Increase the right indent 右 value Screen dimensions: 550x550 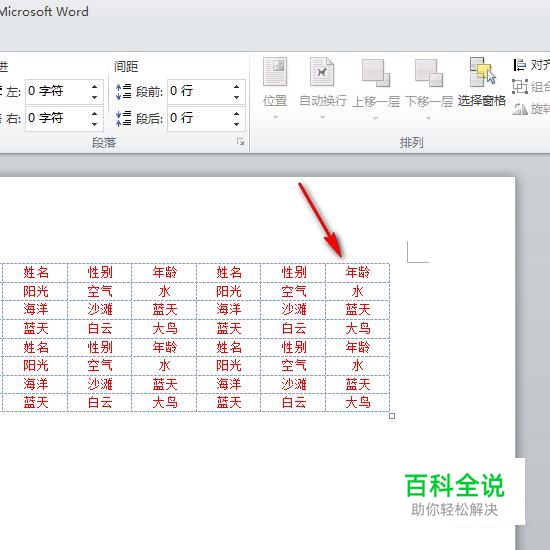point(95,113)
